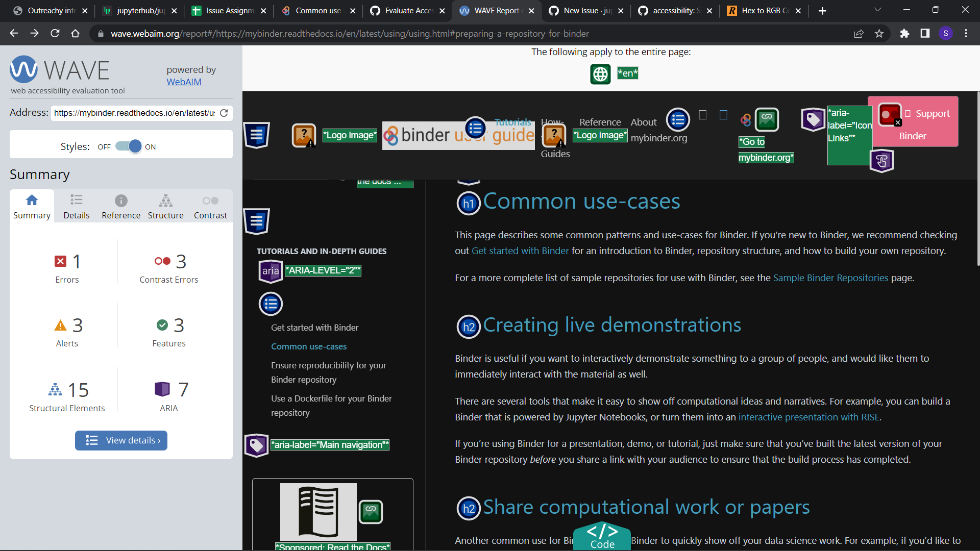Toggle the Styles OFF/ON switch

[128, 146]
